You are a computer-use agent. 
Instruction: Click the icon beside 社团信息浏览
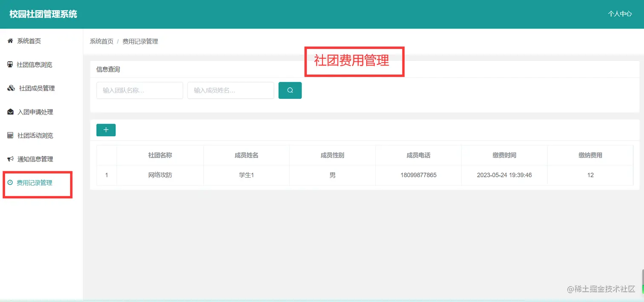10,65
